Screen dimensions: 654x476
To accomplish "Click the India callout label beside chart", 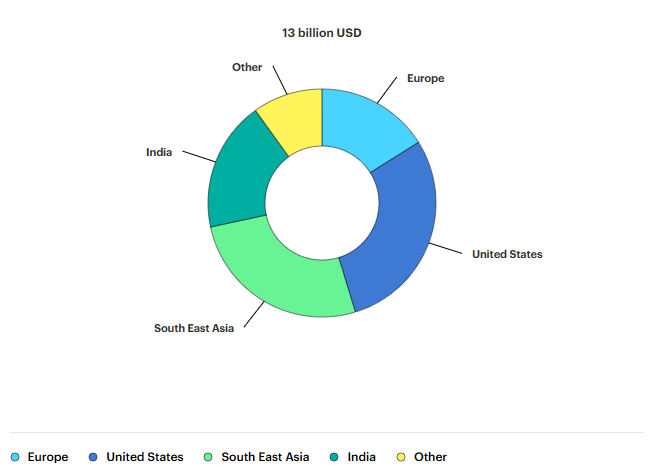I will 159,152.
